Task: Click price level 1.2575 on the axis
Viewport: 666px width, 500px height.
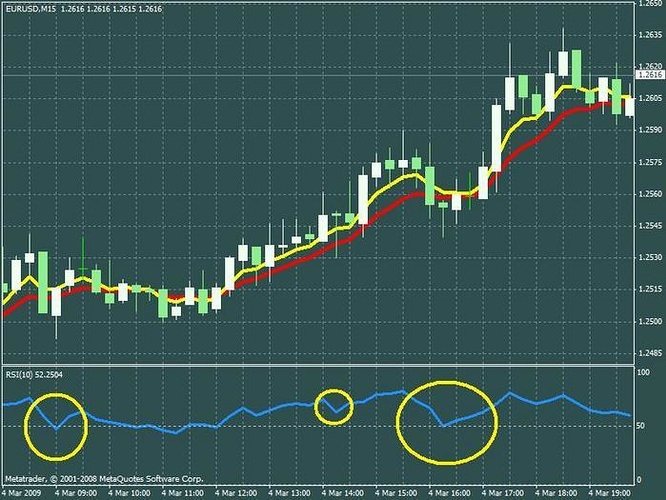Action: tap(650, 162)
